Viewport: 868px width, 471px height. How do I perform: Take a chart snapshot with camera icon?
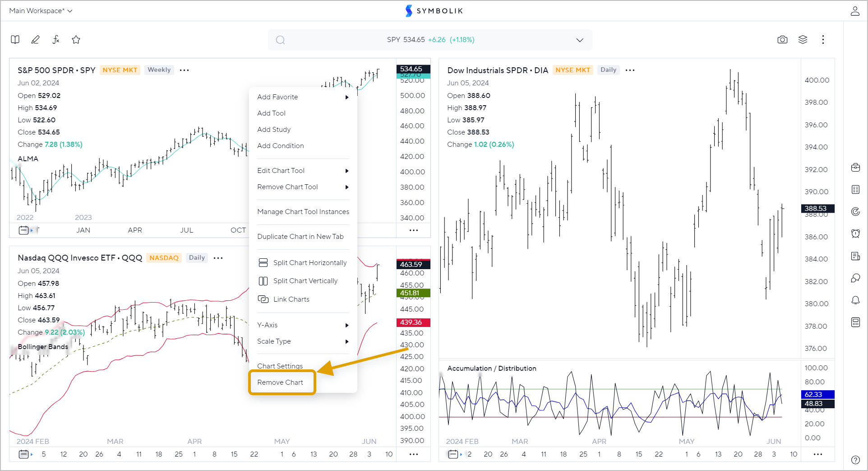pyautogui.click(x=782, y=40)
